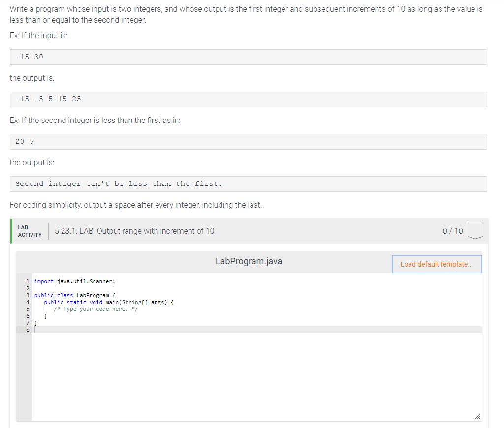Click the lab score showing 0 / 10

tap(452, 230)
